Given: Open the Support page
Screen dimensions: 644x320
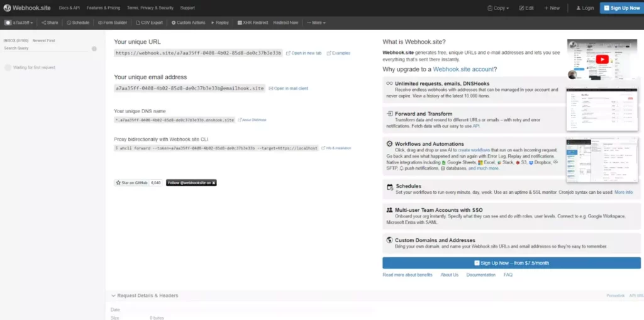Looking at the screenshot, I should point(187,8).
